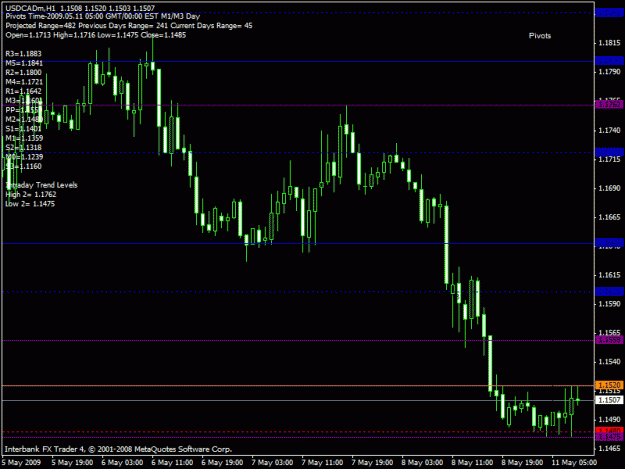This screenshot has height=469, width=625.
Task: Click the 'Open=1.1713 High=1.1716' info line
Action: pyautogui.click(x=96, y=35)
